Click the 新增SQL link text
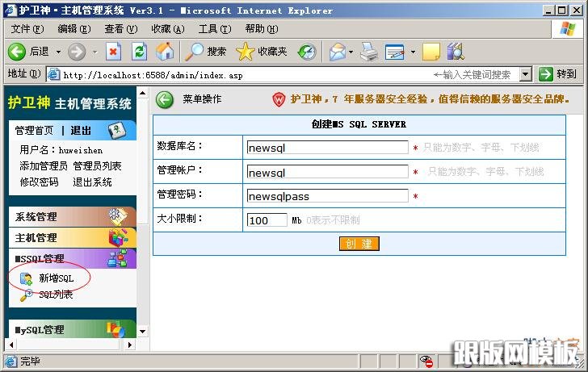Viewport: 588px width, 372px height. click(x=57, y=278)
